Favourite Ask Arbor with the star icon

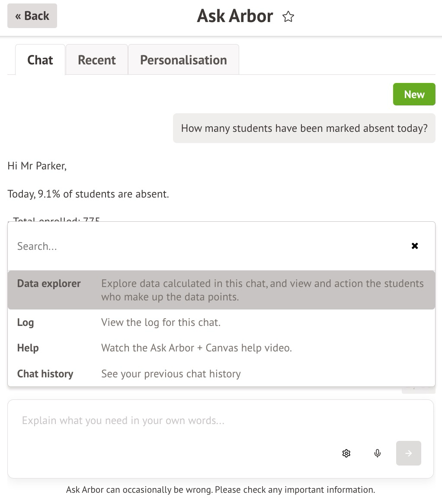[288, 17]
